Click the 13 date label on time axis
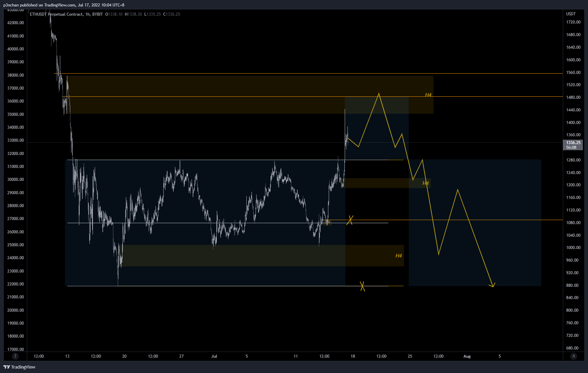This screenshot has width=588, height=373. (x=67, y=356)
